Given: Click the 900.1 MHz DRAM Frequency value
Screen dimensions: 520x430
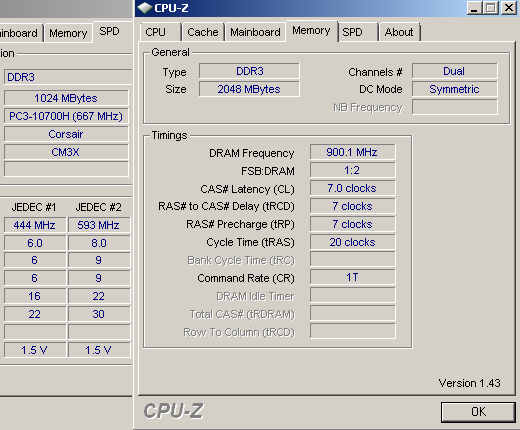Looking at the screenshot, I should tap(353, 152).
